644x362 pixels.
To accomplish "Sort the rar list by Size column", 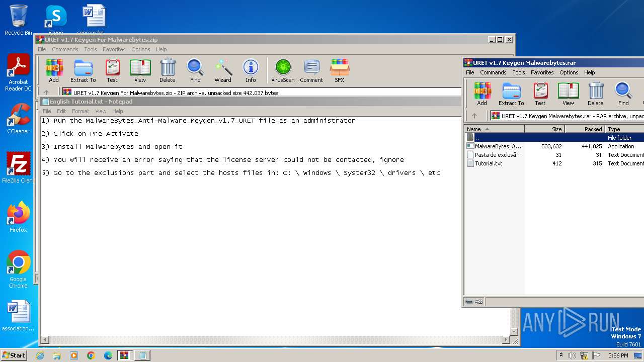I will click(x=544, y=129).
